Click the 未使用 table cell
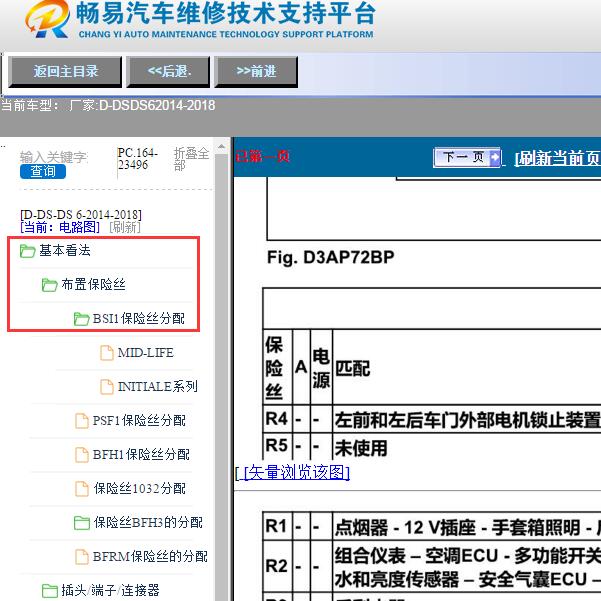The height and width of the screenshot is (601, 601). pyautogui.click(x=361, y=448)
